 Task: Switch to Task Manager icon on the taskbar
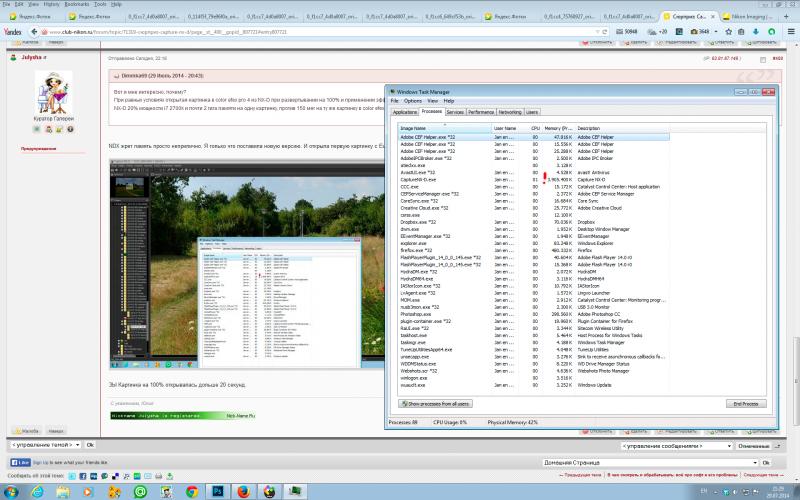click(295, 492)
